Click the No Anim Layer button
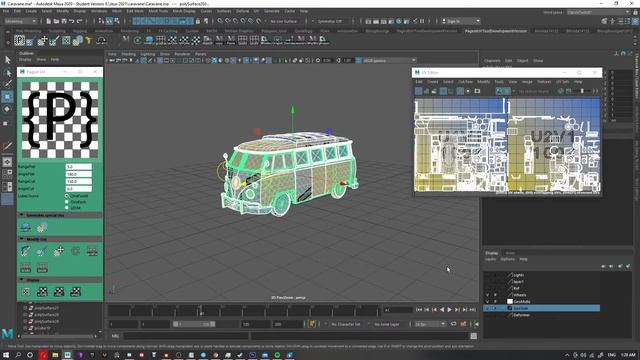Viewport: 640px width, 360px height. tap(387, 324)
